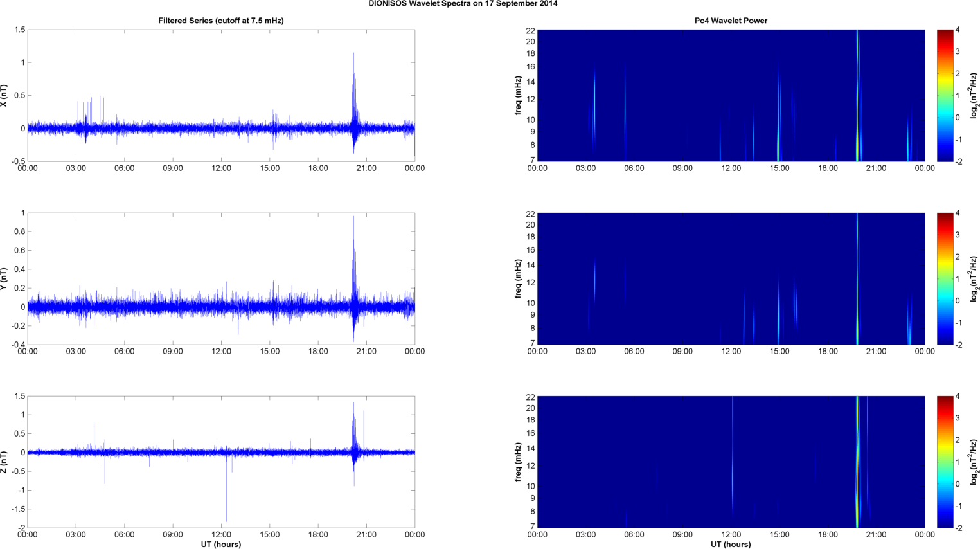Click UT (hours) label under bottom wavelet plot
Viewport: 980px width, 549px height.
(x=731, y=544)
